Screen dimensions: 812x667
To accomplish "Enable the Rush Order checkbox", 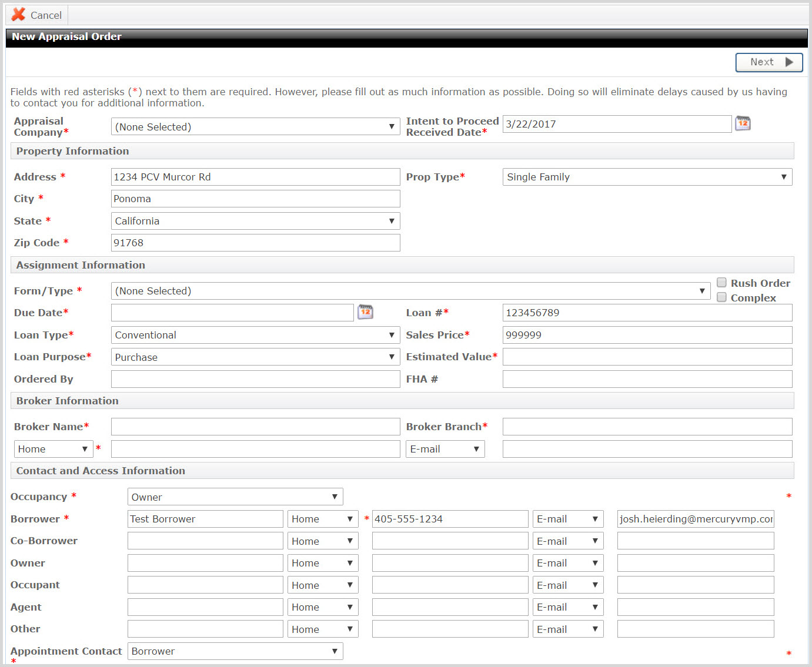I will tap(721, 283).
